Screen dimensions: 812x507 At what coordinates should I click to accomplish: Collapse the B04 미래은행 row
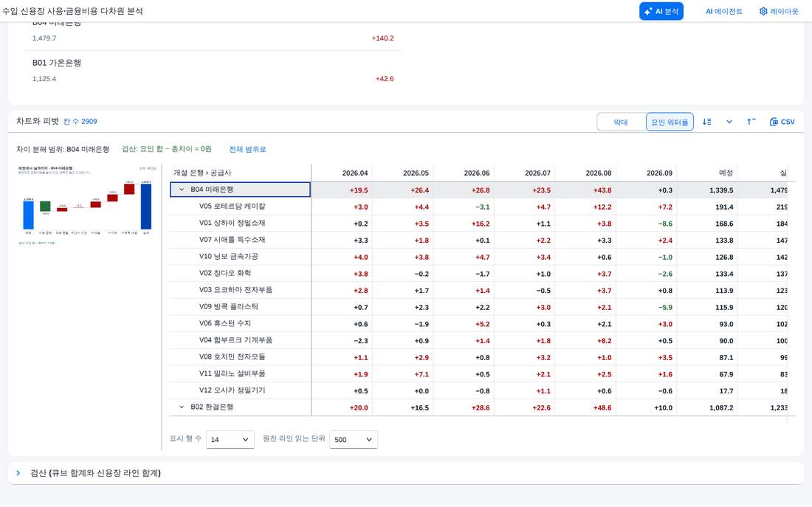(182, 190)
